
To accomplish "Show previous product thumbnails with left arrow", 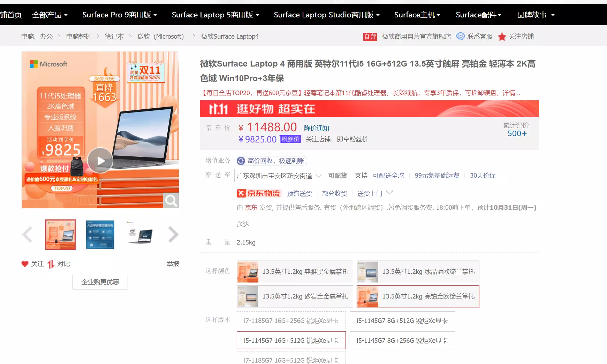I will pyautogui.click(x=27, y=234).
